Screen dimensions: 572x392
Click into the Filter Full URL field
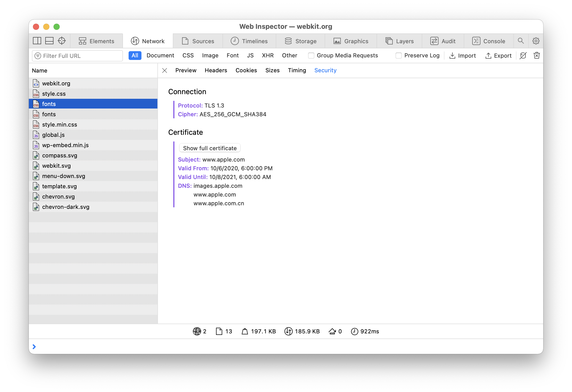pyautogui.click(x=80, y=56)
